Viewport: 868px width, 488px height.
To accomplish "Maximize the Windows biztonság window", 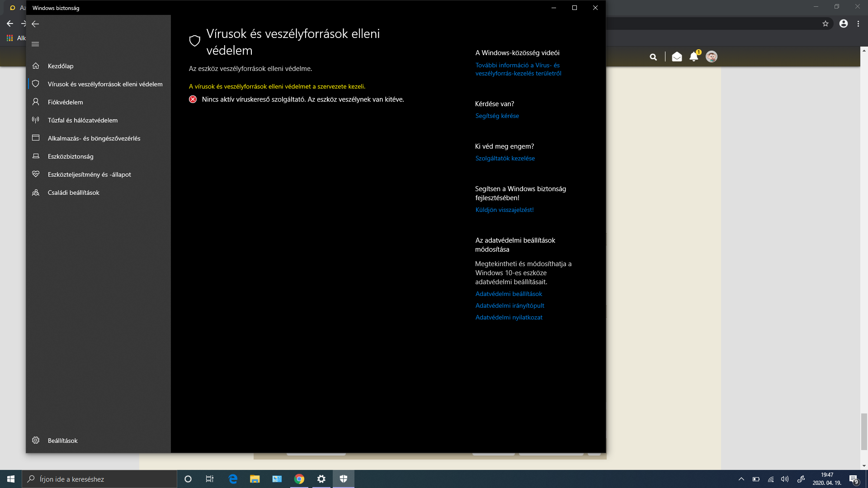I will point(575,8).
